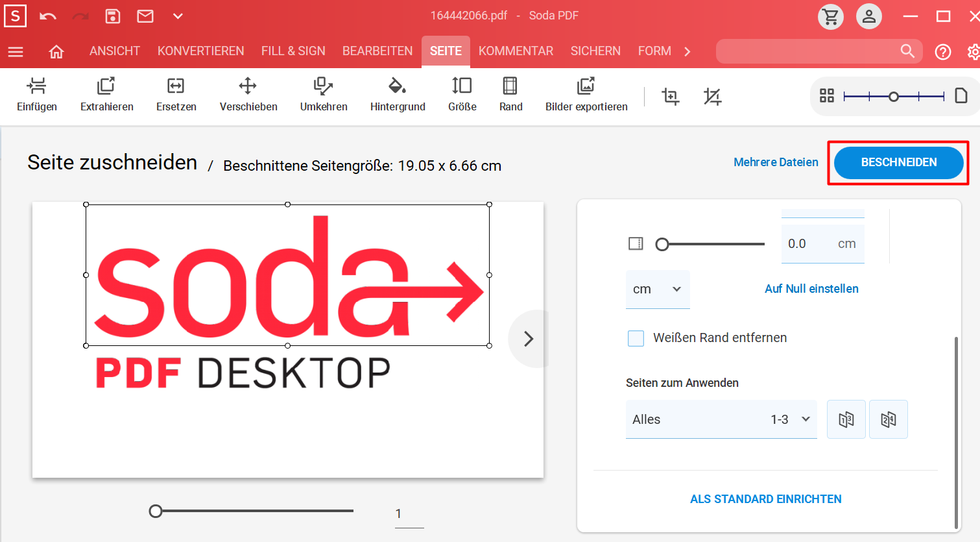
Task: Switch to the ANSICHT tab
Action: (x=115, y=51)
